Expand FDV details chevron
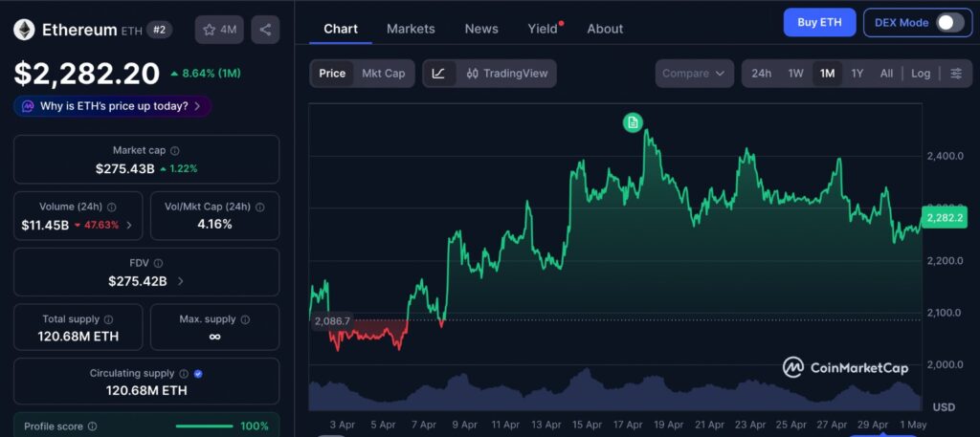 180,281
